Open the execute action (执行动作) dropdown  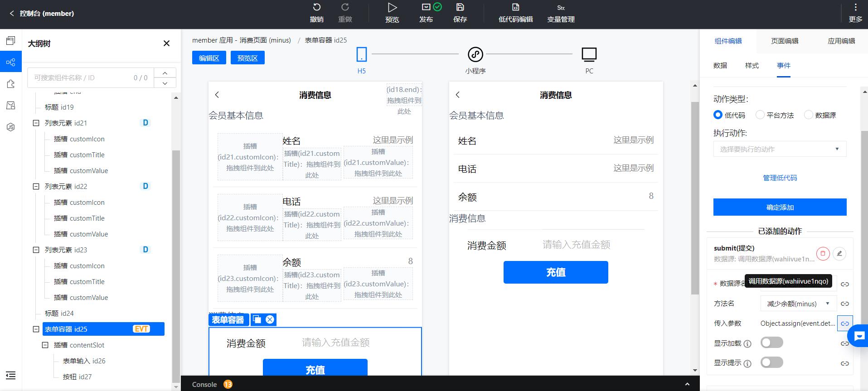click(x=780, y=149)
